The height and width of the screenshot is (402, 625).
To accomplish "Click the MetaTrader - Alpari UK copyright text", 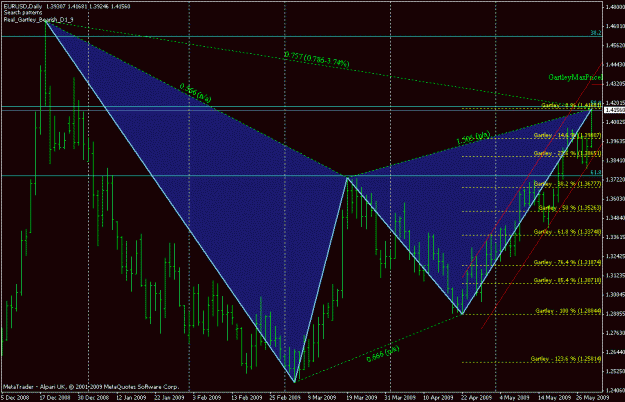I will pyautogui.click(x=91, y=387).
